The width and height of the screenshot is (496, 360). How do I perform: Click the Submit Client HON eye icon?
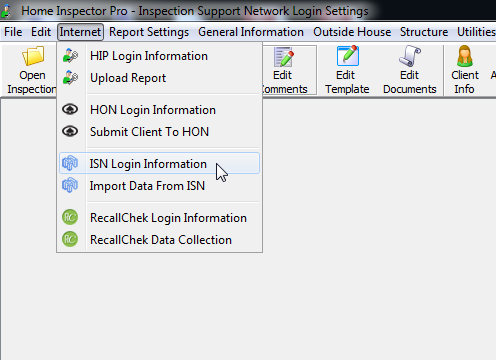point(70,131)
